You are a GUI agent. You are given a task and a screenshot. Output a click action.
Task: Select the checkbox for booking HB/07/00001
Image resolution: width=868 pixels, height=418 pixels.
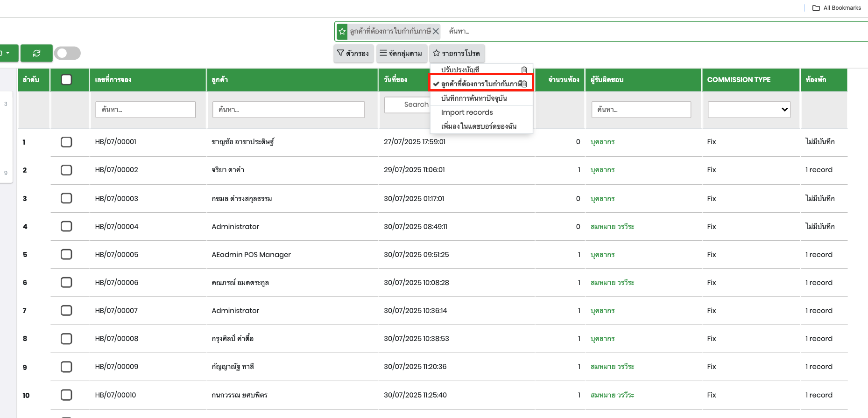[x=66, y=142]
